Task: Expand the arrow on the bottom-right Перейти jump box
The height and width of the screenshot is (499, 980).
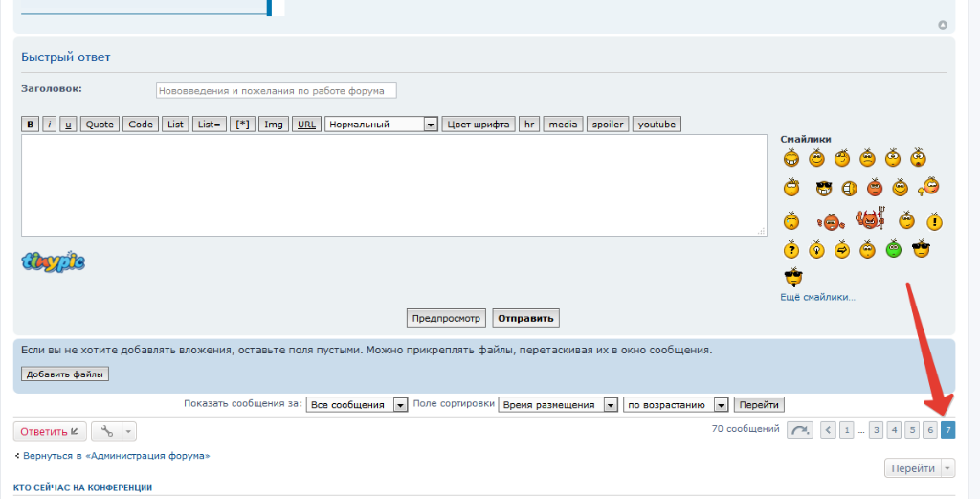Action: (x=948, y=468)
